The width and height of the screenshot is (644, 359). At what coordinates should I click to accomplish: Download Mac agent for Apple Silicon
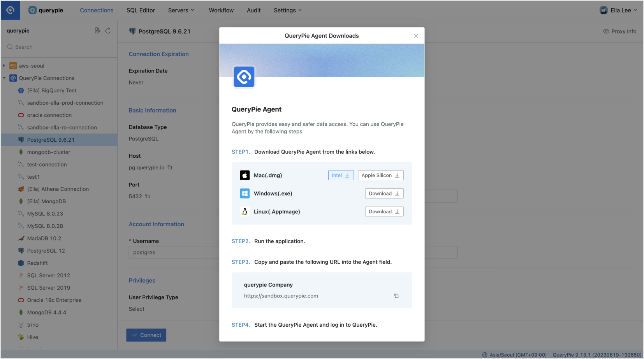coord(380,176)
